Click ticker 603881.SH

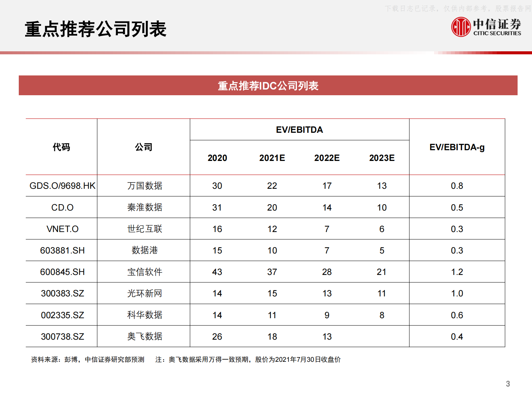click(x=62, y=250)
